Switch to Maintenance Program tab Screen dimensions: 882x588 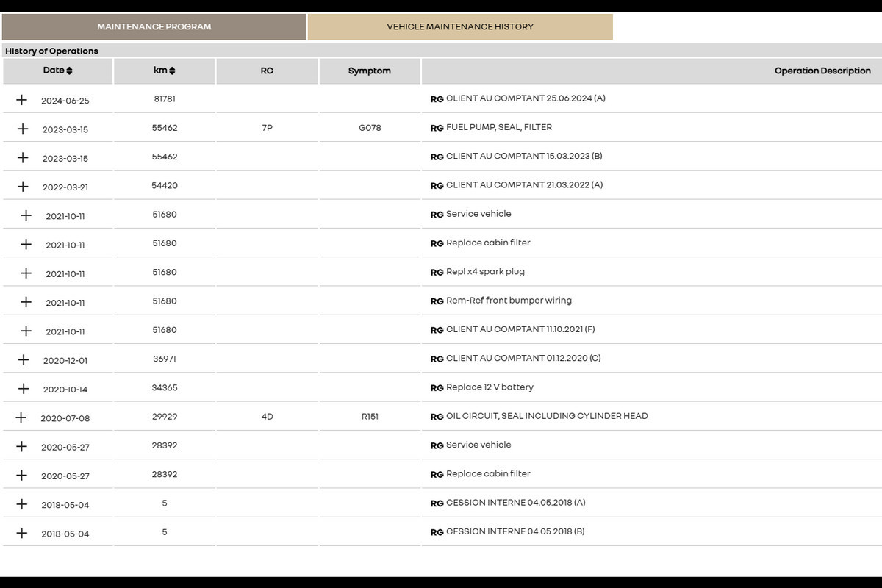pyautogui.click(x=154, y=26)
